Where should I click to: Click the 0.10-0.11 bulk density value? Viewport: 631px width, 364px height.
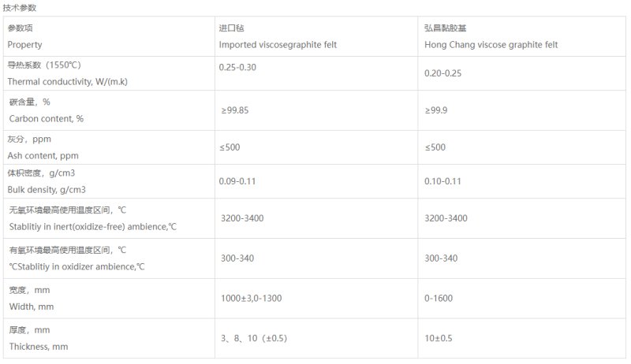point(442,181)
